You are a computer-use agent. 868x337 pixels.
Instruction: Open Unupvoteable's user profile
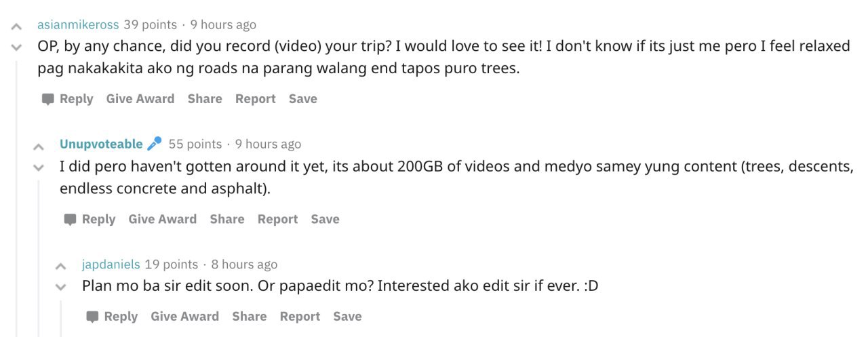[101, 144]
